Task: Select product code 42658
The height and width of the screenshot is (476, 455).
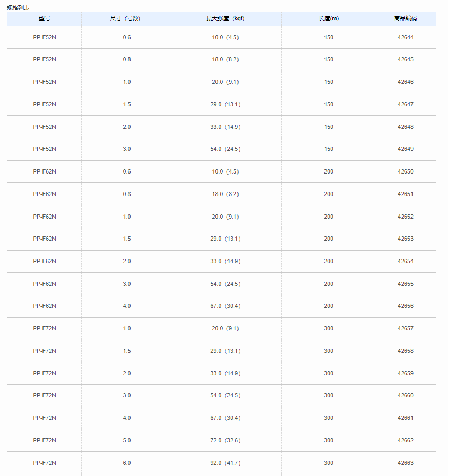Action: tap(406, 351)
